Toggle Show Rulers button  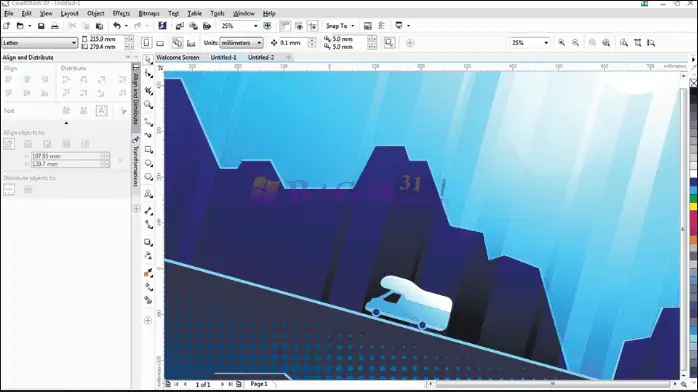285,26
